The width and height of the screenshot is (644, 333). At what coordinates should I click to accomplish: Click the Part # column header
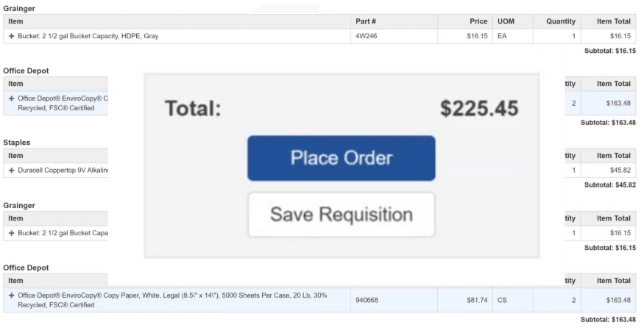(364, 21)
